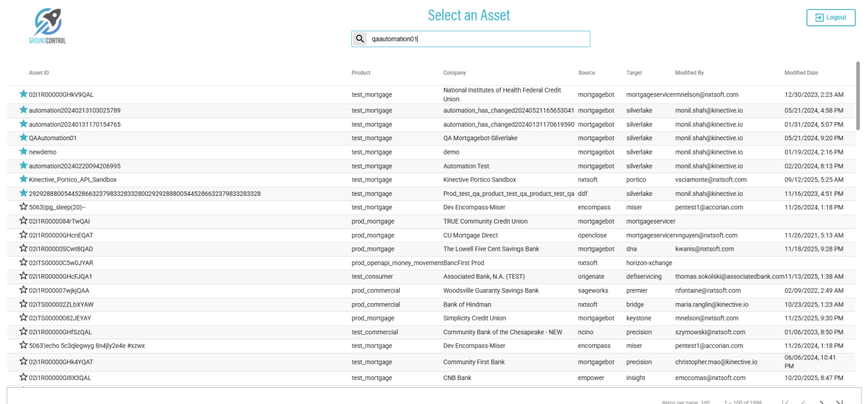868x404 pixels.
Task: Unstar the automation20240213103025789 asset
Action: [x=24, y=111]
